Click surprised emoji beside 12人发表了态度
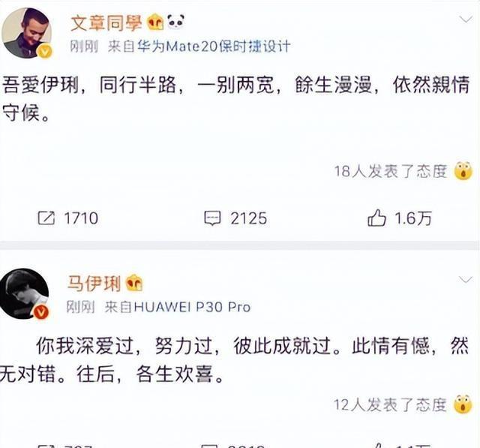The width and height of the screenshot is (480, 448). (463, 404)
